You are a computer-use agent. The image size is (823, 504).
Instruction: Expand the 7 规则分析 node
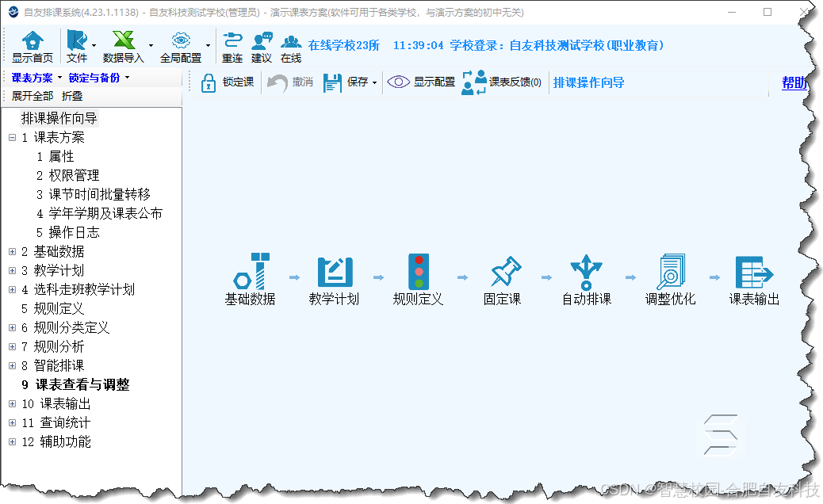click(x=12, y=346)
